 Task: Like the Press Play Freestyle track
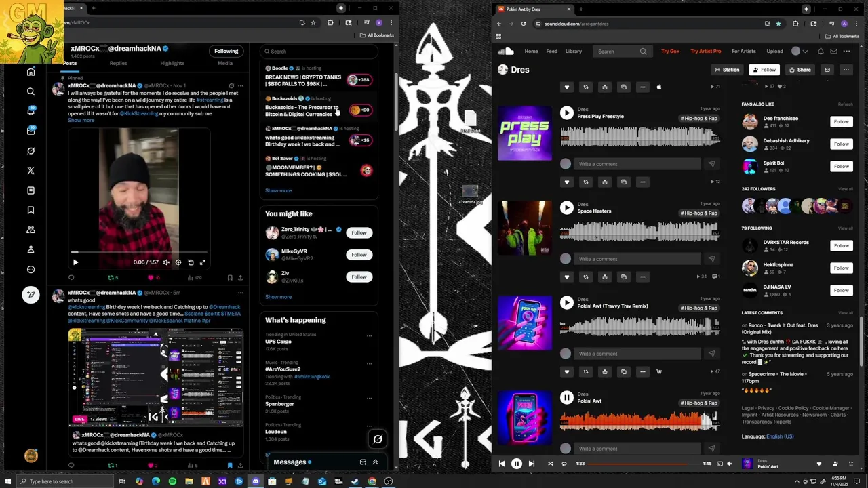[567, 182]
